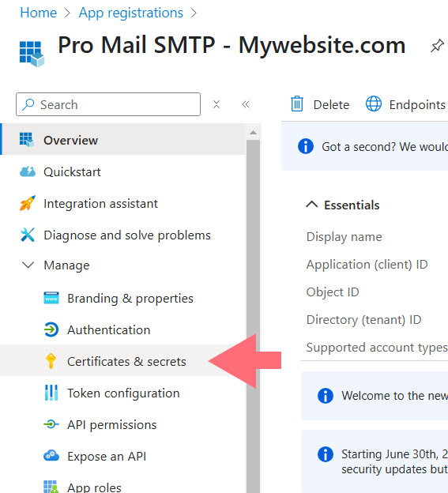This screenshot has width=448, height=493.
Task: Click the Delete trash can icon
Action: click(297, 104)
